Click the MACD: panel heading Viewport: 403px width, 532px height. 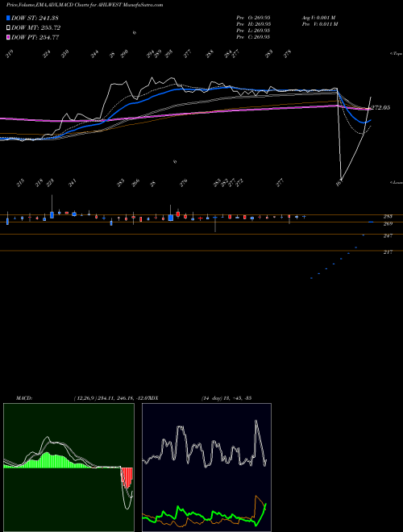click(24, 398)
